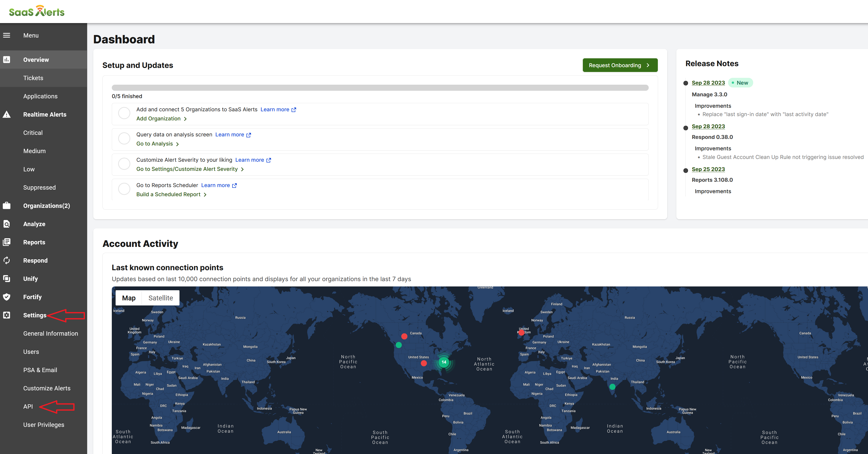Click the arrow on Request Onboarding button
This screenshot has height=454, width=868.
(x=648, y=65)
